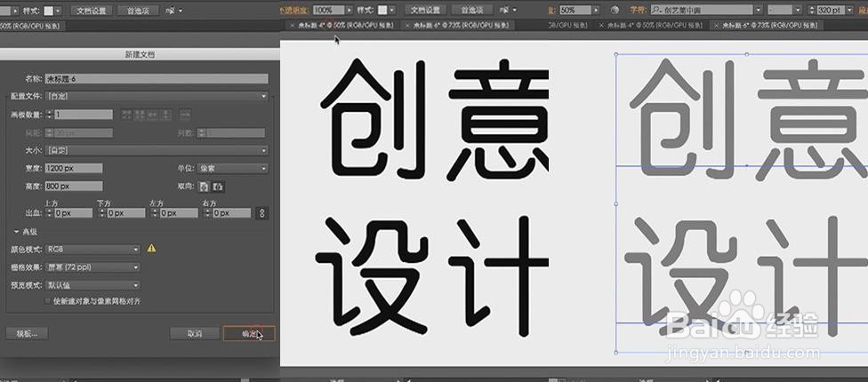The height and width of the screenshot is (382, 868).
Task: Choose the arrange-by-row artboard icon
Action: click(153, 115)
